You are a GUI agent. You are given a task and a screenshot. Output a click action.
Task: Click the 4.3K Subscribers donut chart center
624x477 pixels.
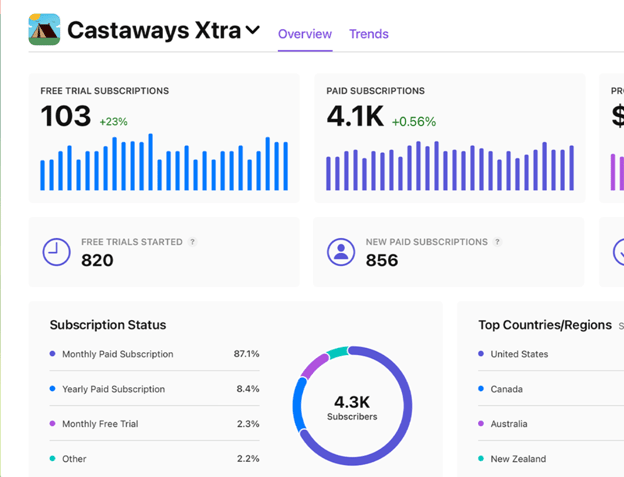351,408
